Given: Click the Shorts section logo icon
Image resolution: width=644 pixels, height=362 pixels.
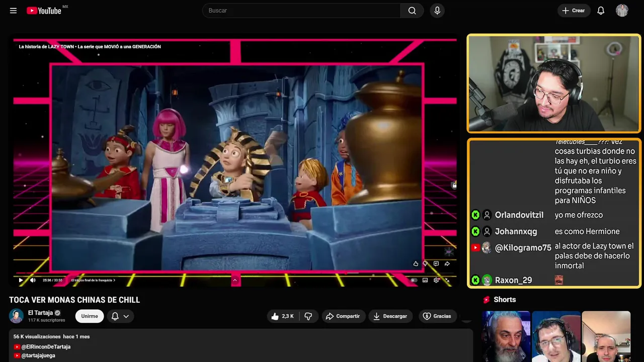Looking at the screenshot, I should (x=487, y=300).
